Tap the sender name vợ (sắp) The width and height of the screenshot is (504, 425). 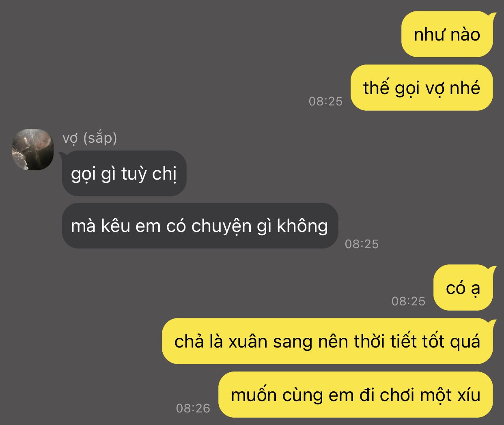90,138
